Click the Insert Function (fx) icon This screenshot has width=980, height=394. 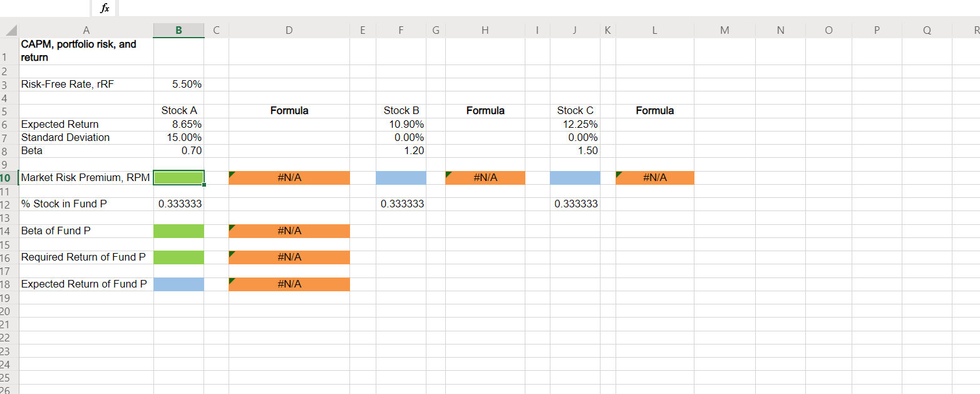104,8
